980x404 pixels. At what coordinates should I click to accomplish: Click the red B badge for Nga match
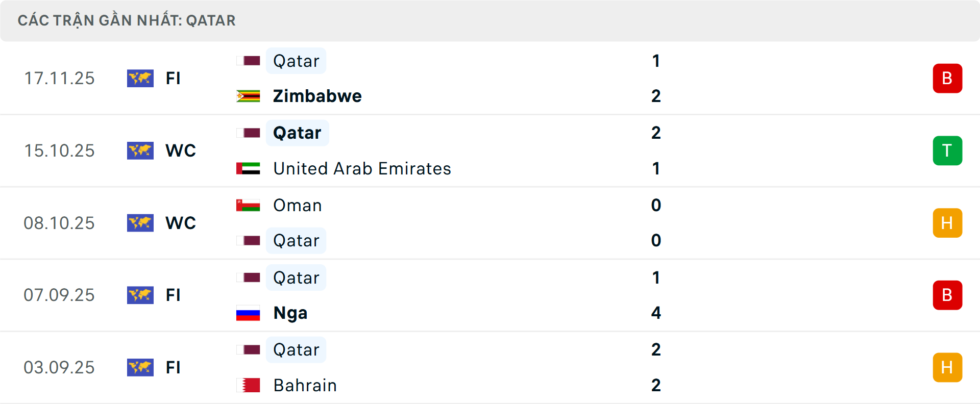pos(947,295)
